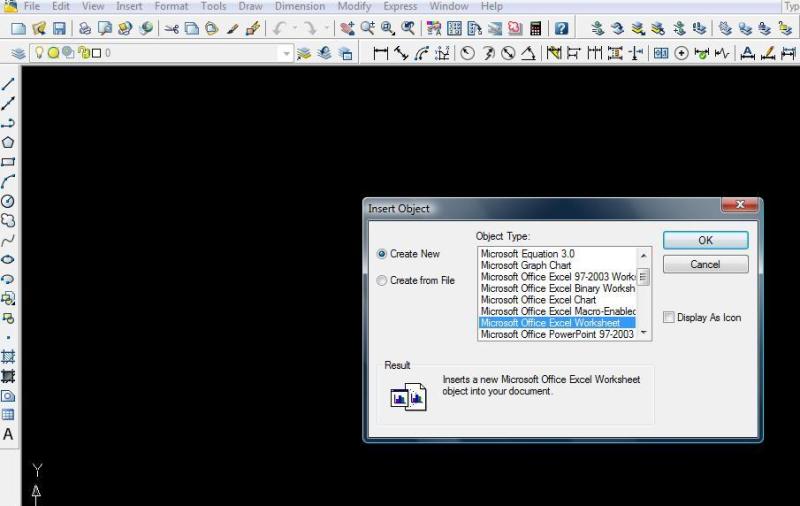
Task: Select Microsoft Office Excel Worksheet entry
Action: click(557, 323)
